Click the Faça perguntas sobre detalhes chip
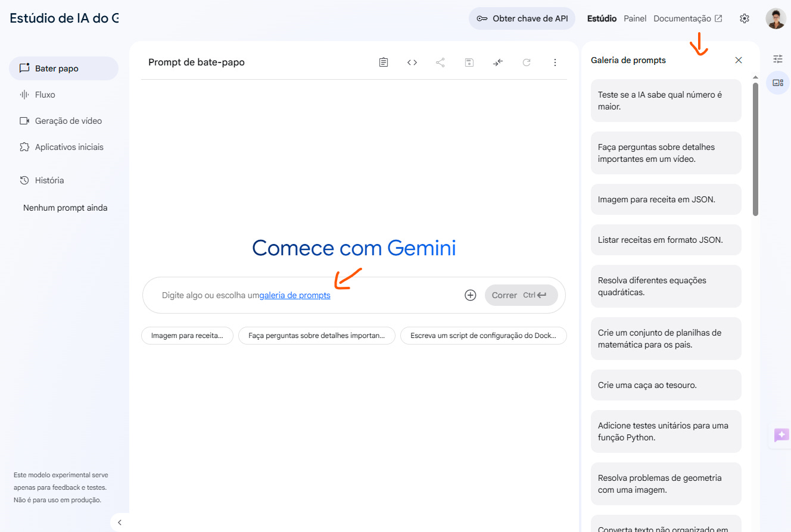 pyautogui.click(x=317, y=336)
